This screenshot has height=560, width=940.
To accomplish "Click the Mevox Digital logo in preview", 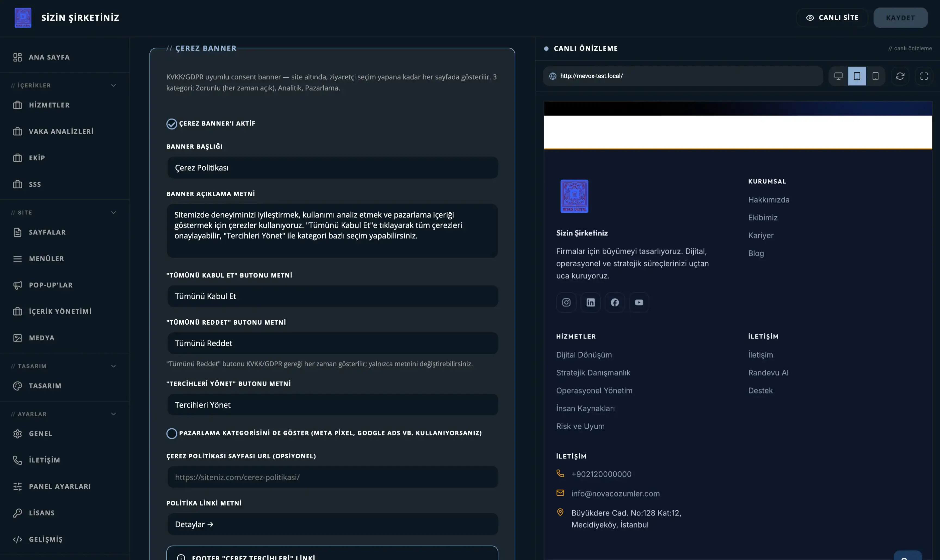I will click(x=574, y=196).
